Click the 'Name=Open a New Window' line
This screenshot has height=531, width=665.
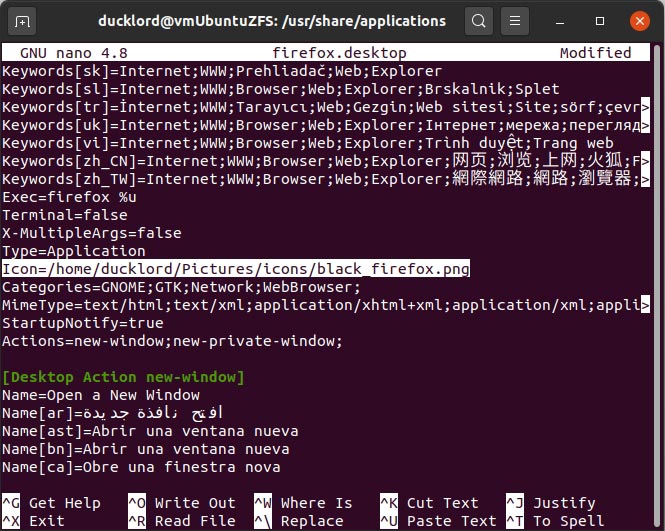pyautogui.click(x=101, y=395)
